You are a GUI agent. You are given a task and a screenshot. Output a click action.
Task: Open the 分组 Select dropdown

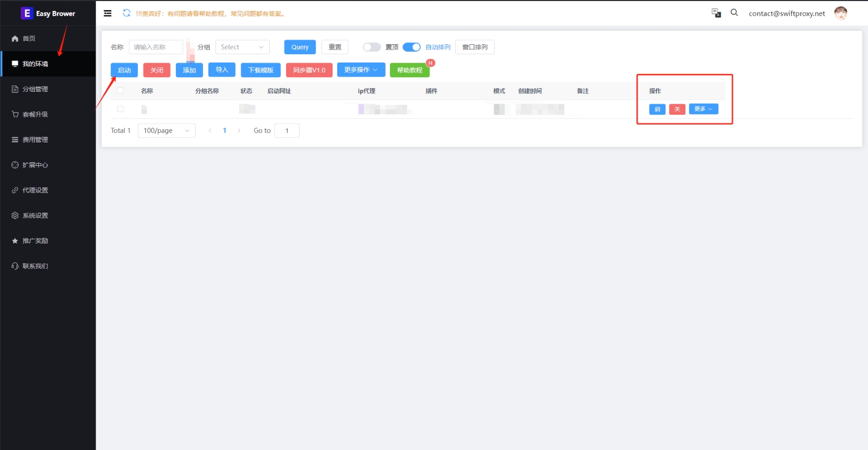click(x=242, y=47)
